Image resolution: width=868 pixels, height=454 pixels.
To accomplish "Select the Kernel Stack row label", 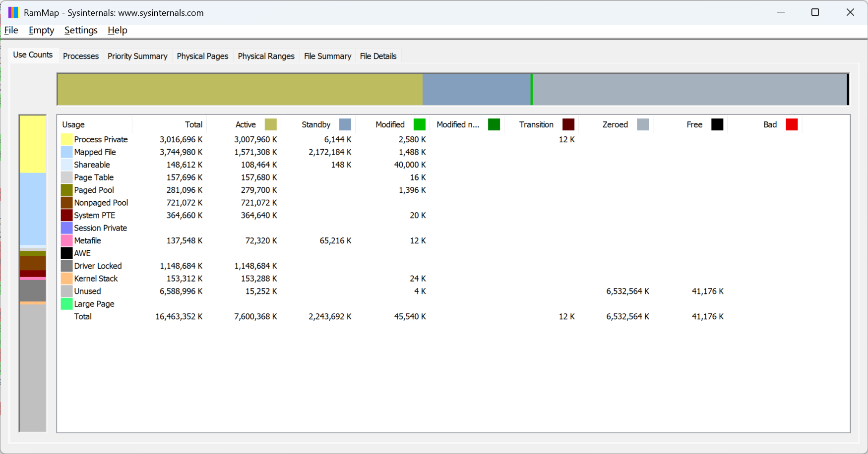I will click(x=96, y=279).
